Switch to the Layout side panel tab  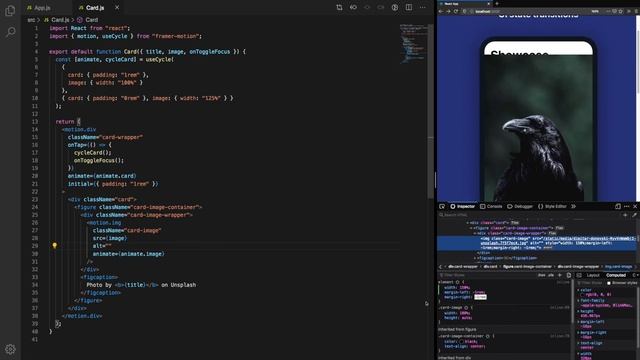click(593, 276)
